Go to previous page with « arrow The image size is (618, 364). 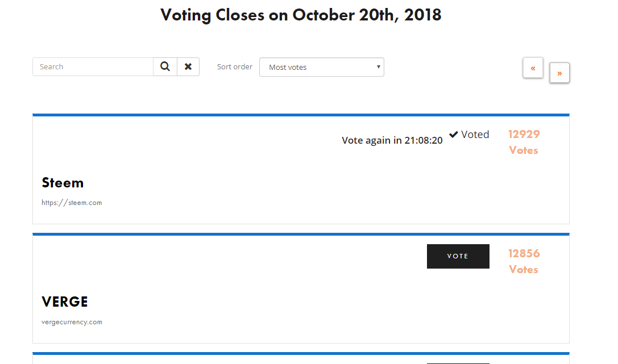[x=533, y=68]
